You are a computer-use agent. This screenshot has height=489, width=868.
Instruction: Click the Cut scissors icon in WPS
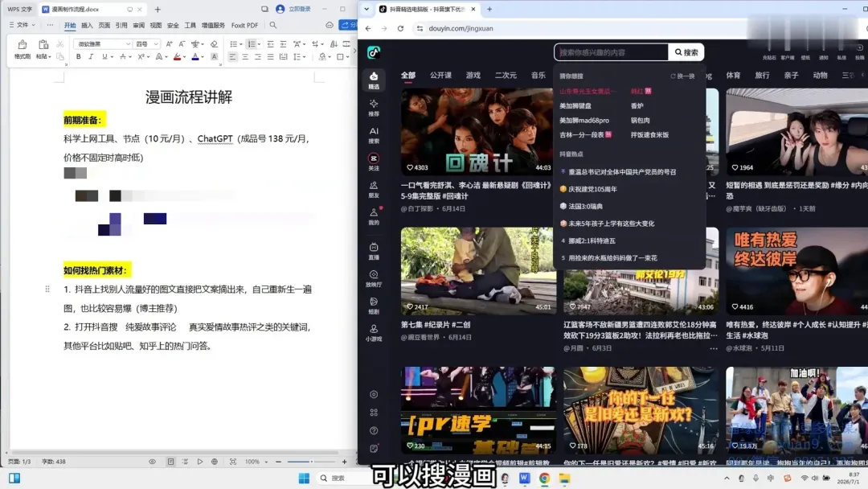(x=60, y=43)
